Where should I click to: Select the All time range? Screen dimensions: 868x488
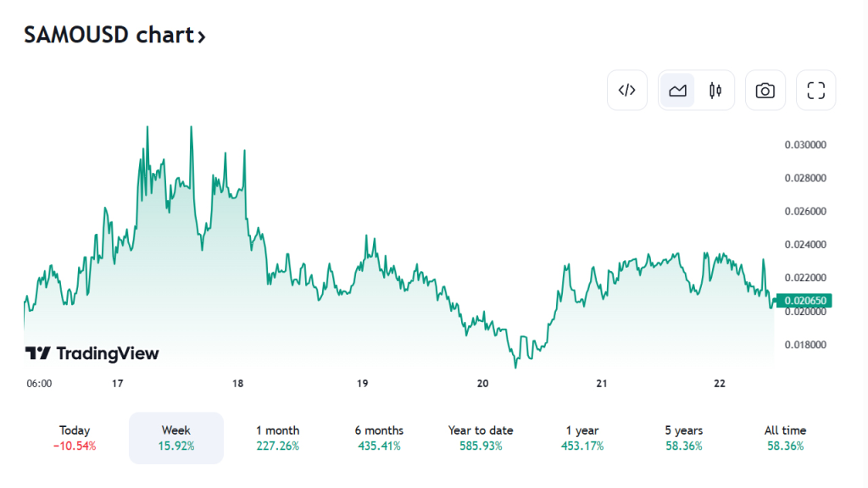tap(785, 438)
